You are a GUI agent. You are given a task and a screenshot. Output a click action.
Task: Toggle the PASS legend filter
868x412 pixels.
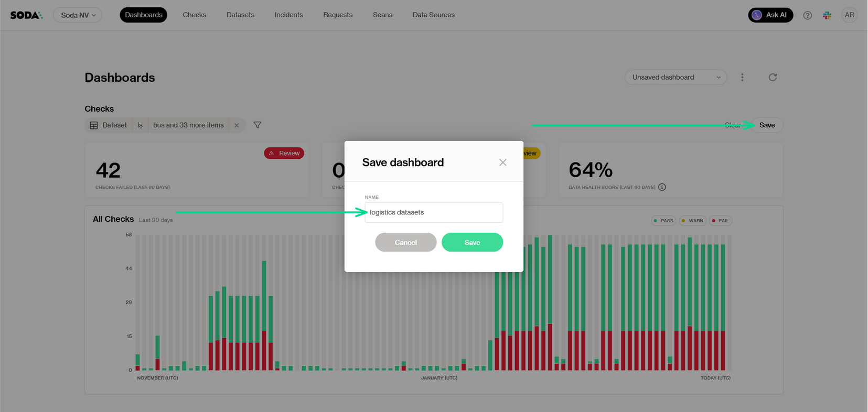[x=663, y=221]
